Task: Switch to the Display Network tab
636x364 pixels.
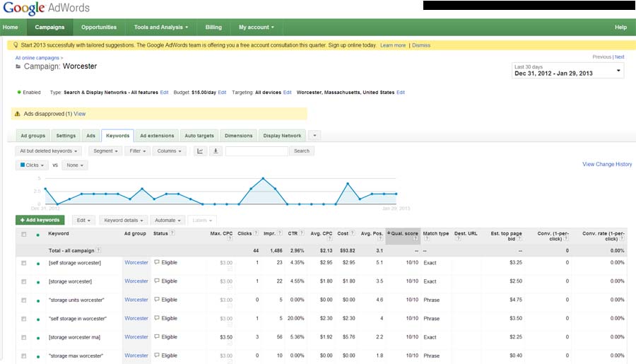Action: tap(282, 136)
